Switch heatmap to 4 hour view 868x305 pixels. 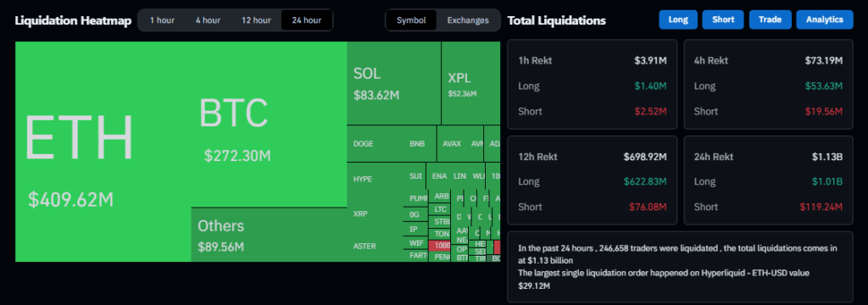(x=208, y=20)
